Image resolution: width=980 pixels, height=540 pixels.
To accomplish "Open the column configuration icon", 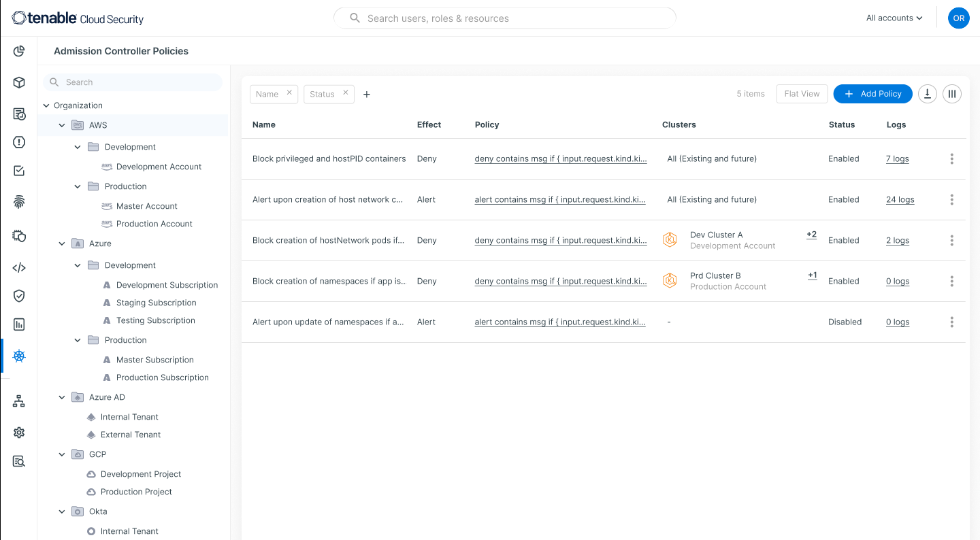I will pos(951,94).
